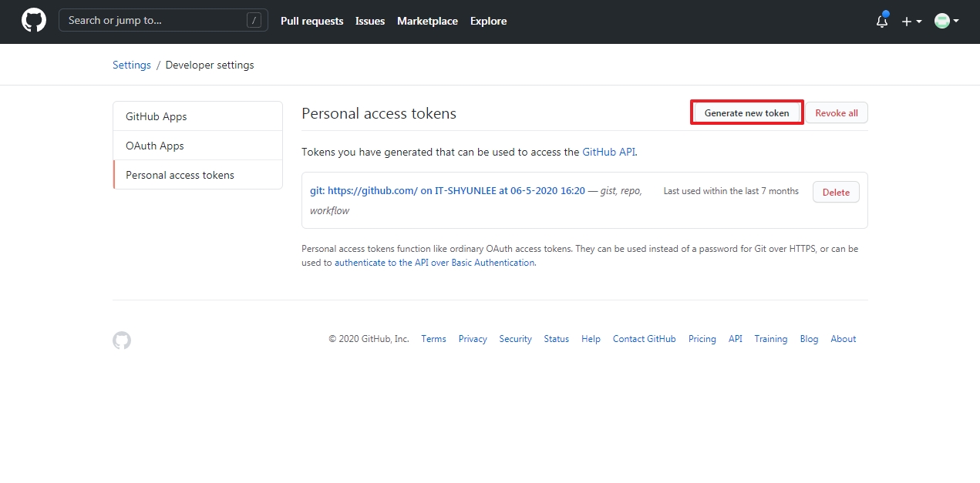The width and height of the screenshot is (980, 483).
Task: Open Marketplace in the top navigation
Action: (427, 21)
